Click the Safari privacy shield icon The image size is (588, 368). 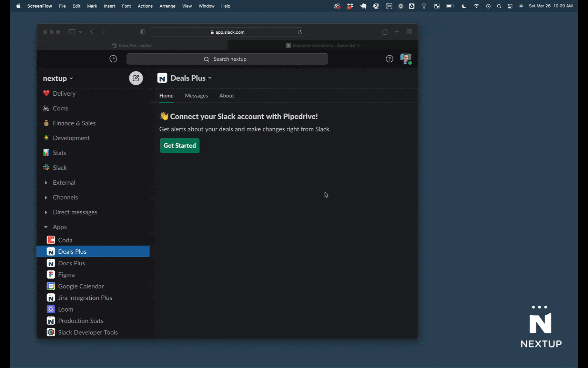(142, 32)
